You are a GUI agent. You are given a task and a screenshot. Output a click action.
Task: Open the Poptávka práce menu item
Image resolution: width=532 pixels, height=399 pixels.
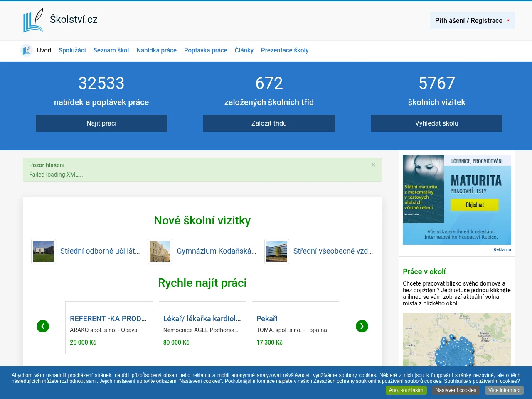click(206, 50)
